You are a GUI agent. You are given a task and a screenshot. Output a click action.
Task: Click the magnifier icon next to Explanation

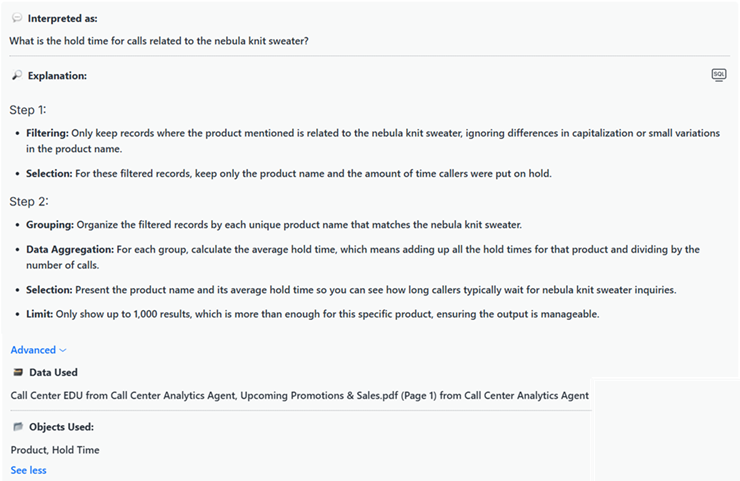(x=17, y=76)
